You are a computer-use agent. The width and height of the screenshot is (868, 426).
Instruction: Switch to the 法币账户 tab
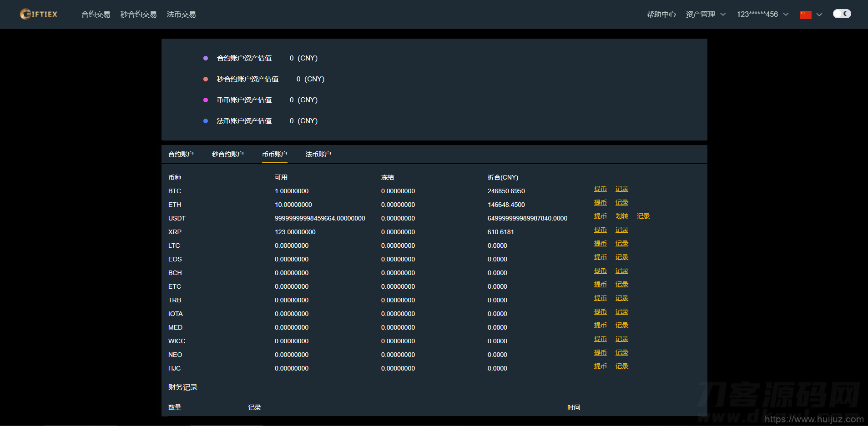[318, 154]
